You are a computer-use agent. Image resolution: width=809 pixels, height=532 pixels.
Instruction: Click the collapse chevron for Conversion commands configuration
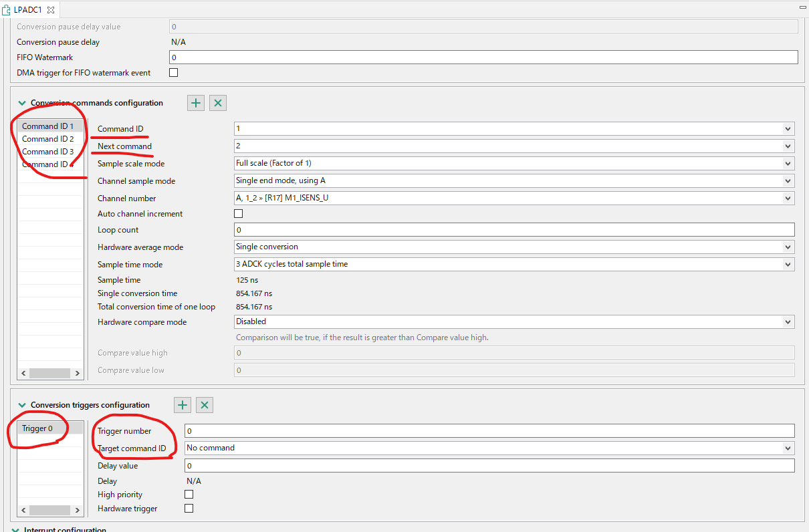click(x=22, y=103)
